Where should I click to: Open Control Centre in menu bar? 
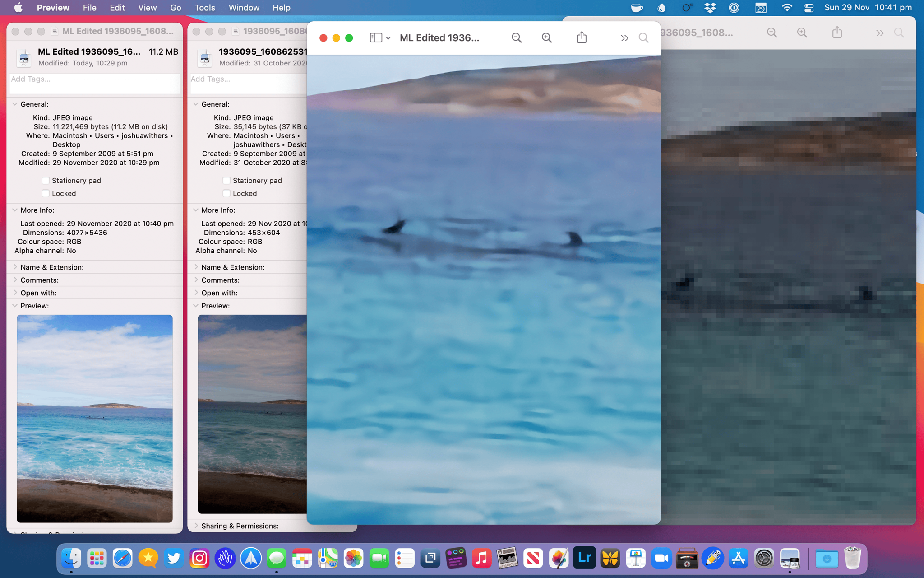pos(809,8)
